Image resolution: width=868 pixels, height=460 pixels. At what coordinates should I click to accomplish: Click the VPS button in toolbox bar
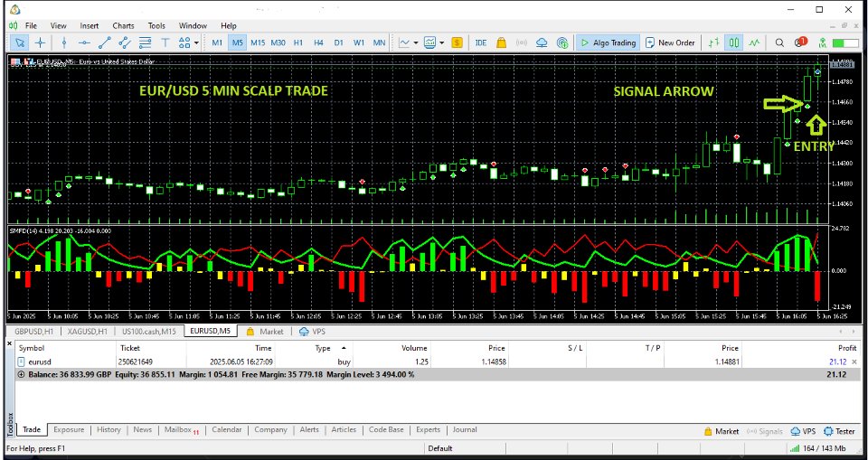[x=803, y=431]
